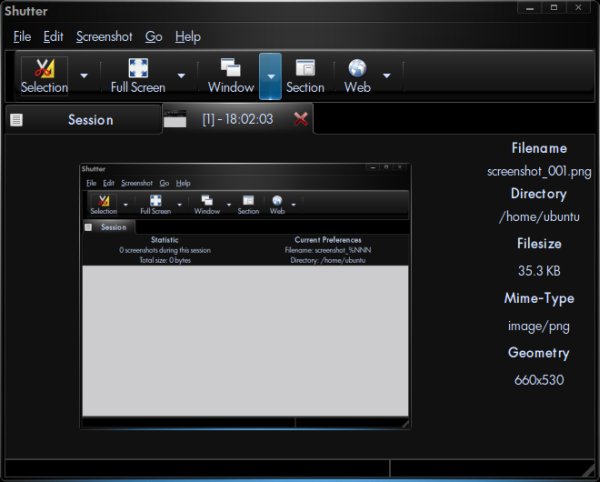This screenshot has height=482, width=600.
Task: Expand the Selection dropdown arrow
Action: pyautogui.click(x=84, y=76)
